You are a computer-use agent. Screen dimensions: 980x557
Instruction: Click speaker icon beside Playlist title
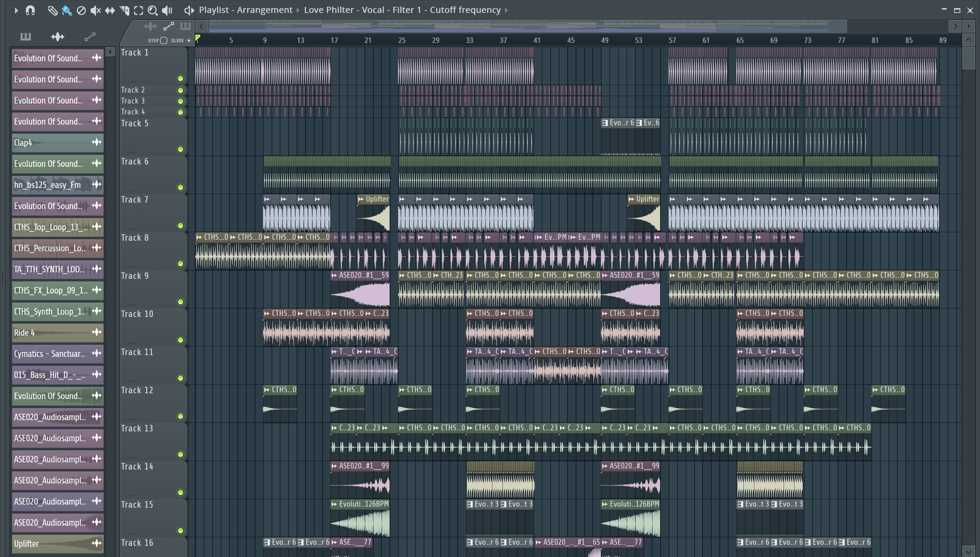pyautogui.click(x=189, y=10)
